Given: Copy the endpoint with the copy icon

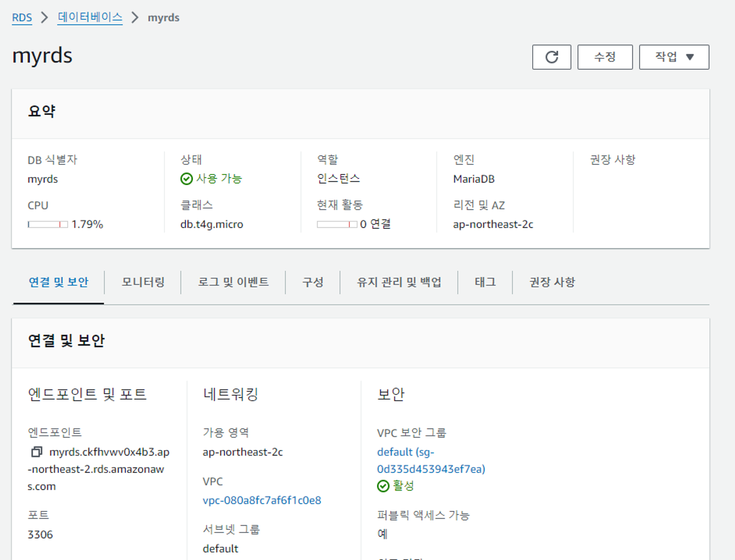Looking at the screenshot, I should (36, 452).
